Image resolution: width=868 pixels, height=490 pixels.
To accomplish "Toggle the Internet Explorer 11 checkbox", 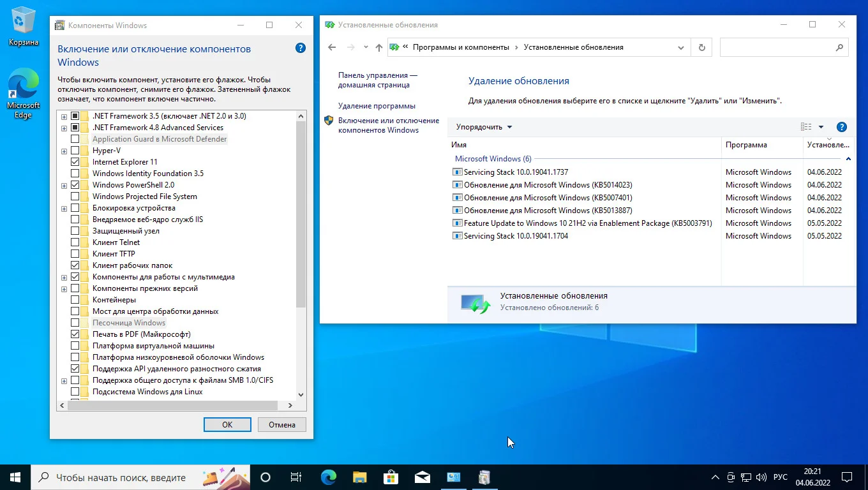I will pos(75,162).
